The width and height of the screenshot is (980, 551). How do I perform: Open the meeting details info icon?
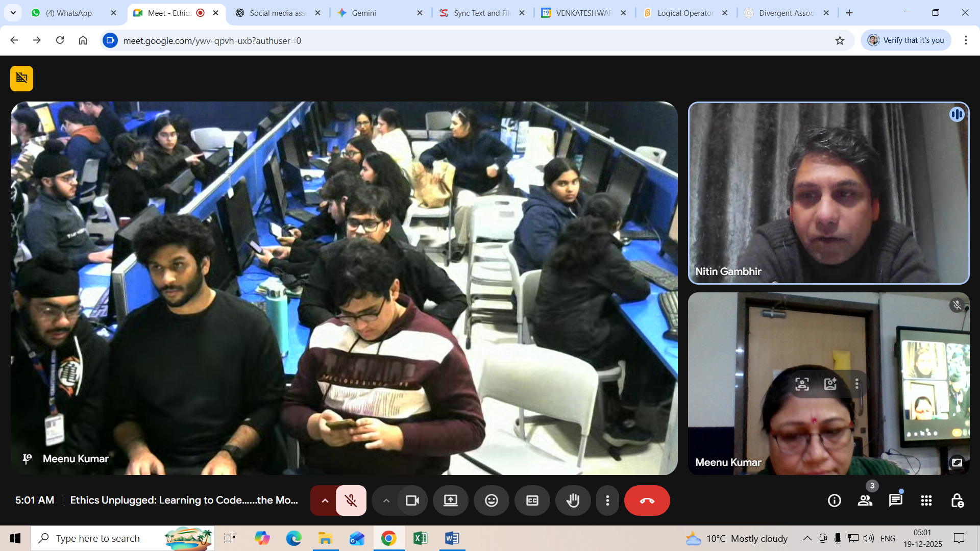tap(834, 500)
